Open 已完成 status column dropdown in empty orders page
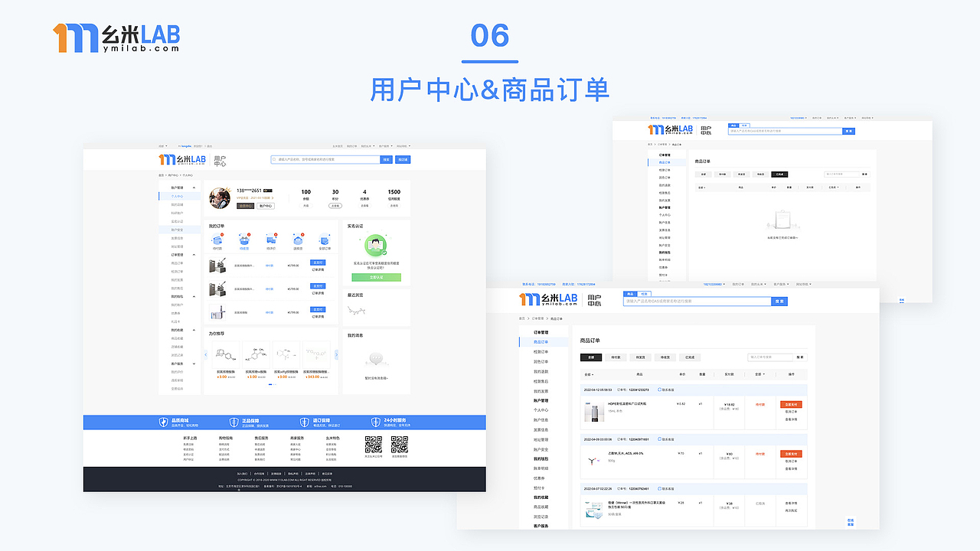980x551 pixels. pos(832,187)
